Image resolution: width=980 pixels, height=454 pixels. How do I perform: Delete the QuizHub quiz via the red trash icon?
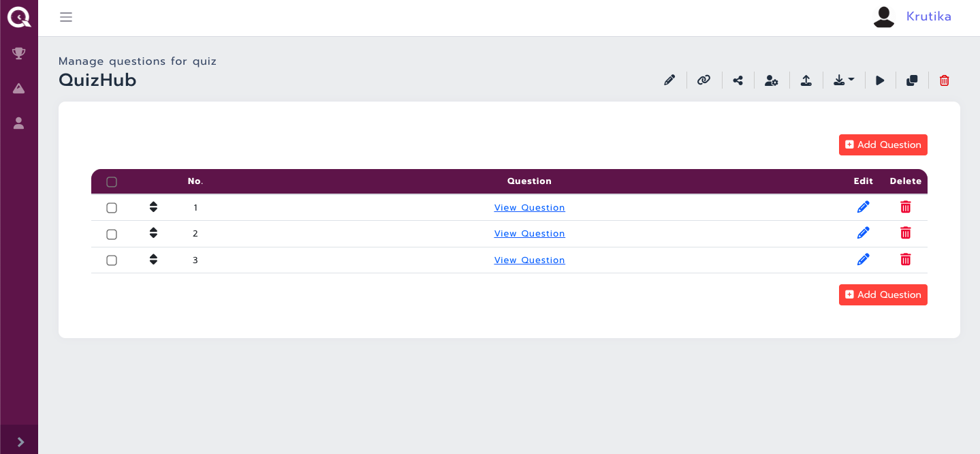945,80
